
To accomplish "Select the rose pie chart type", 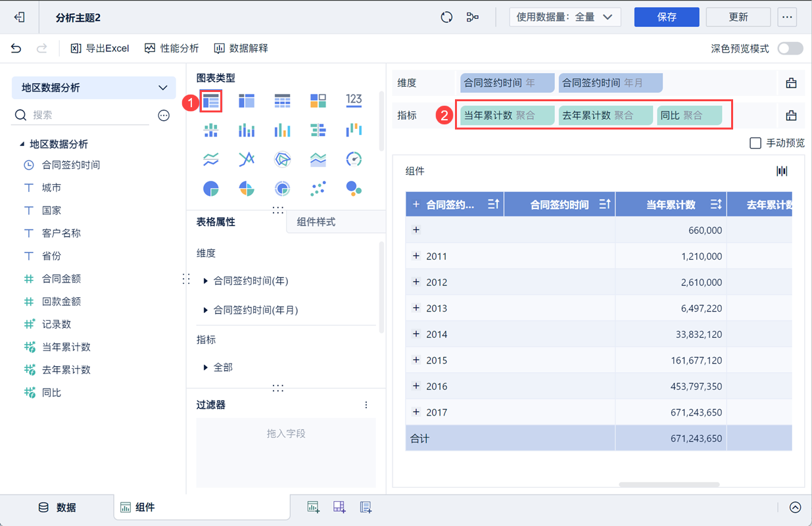I will pos(247,189).
